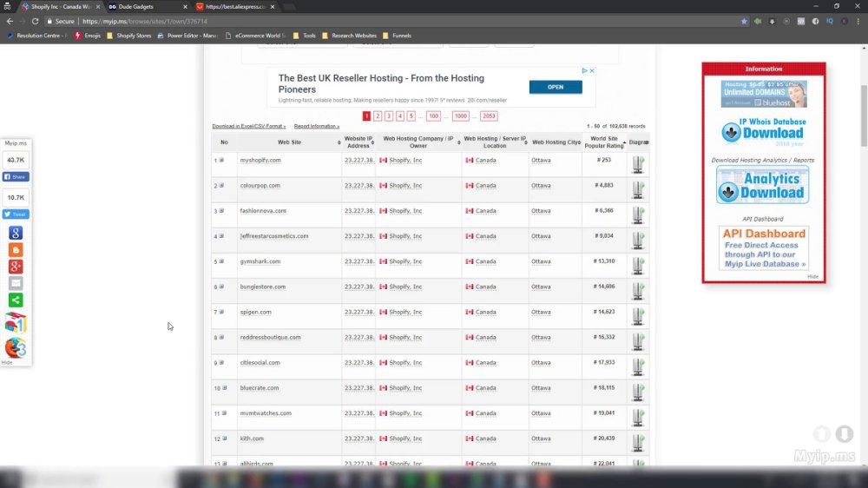The image size is (868, 488).
Task: Sort by World Site Popular Rating
Action: (x=604, y=142)
